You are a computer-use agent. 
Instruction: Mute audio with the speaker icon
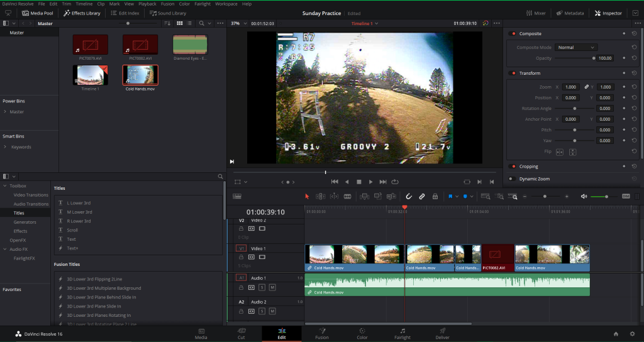pos(584,197)
